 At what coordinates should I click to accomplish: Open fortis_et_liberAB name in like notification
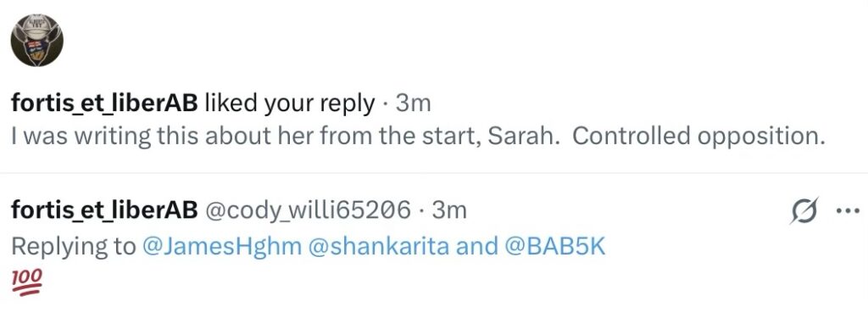point(104,103)
